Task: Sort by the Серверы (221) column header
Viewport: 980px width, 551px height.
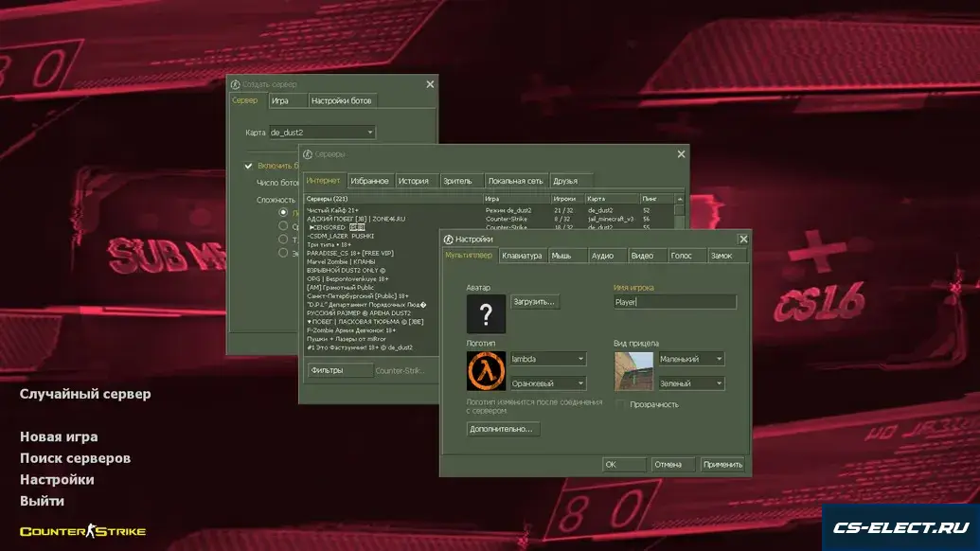Action: (393, 199)
